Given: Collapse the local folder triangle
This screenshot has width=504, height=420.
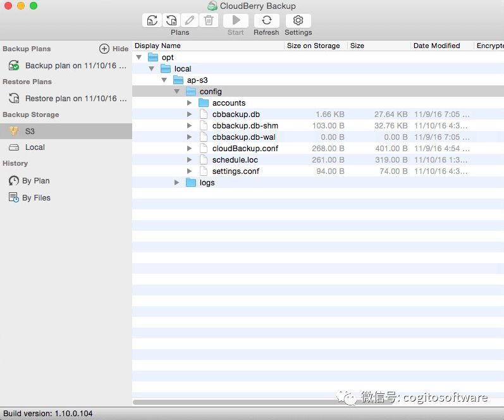Looking at the screenshot, I should [151, 68].
